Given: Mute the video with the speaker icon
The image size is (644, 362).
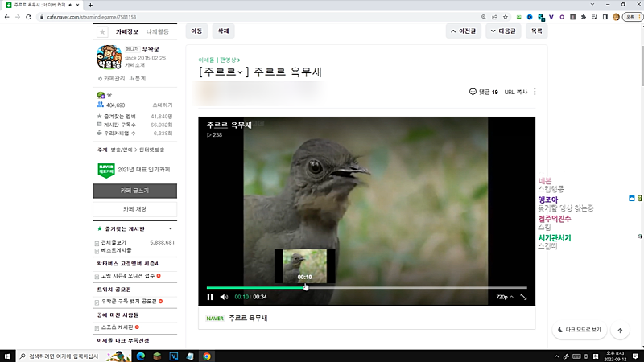Looking at the screenshot, I should coord(224,297).
